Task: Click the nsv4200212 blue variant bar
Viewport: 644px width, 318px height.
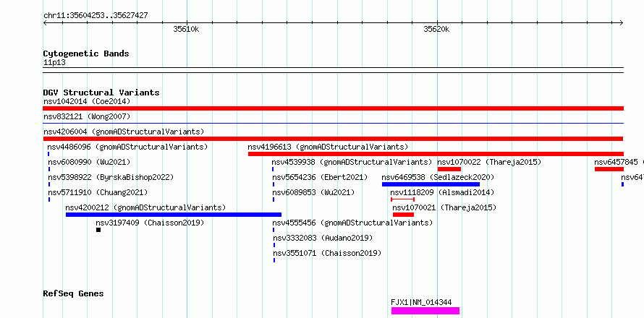Action: 174,215
